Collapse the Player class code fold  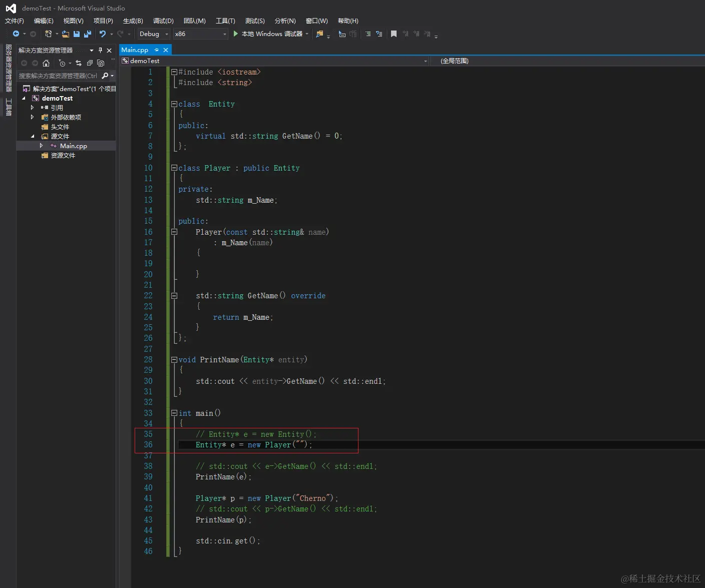[x=174, y=168]
